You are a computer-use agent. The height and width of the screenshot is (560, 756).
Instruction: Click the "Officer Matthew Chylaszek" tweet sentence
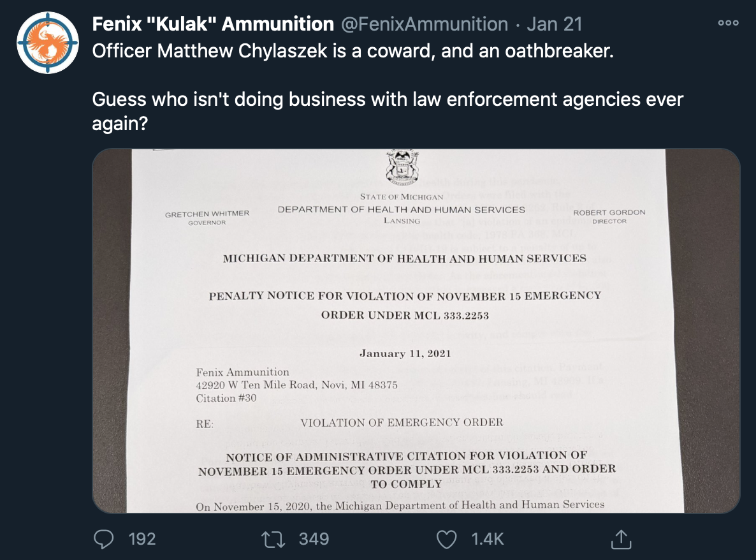(x=353, y=50)
